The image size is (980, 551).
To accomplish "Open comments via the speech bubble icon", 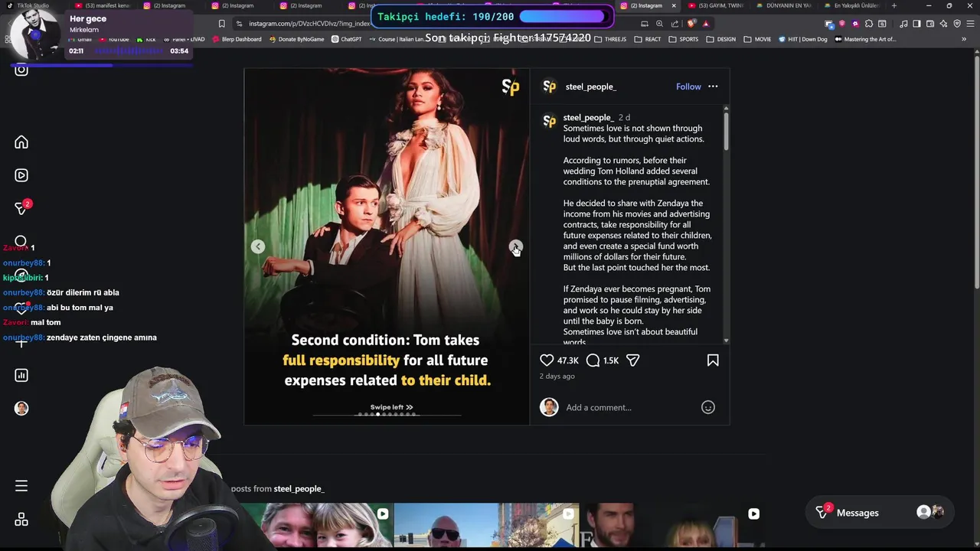I will (x=593, y=360).
